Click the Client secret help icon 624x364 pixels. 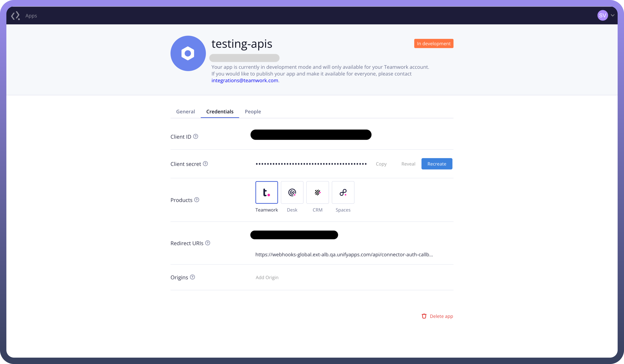pyautogui.click(x=205, y=164)
